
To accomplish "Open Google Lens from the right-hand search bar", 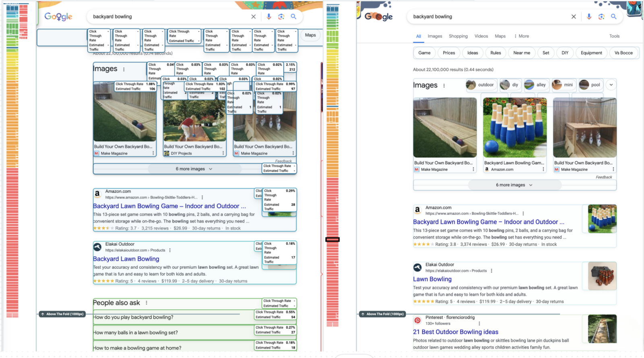I will click(601, 16).
